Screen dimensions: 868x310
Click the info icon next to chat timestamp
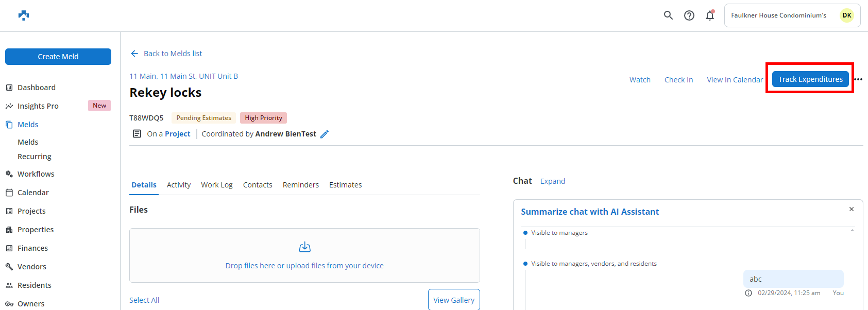click(748, 293)
